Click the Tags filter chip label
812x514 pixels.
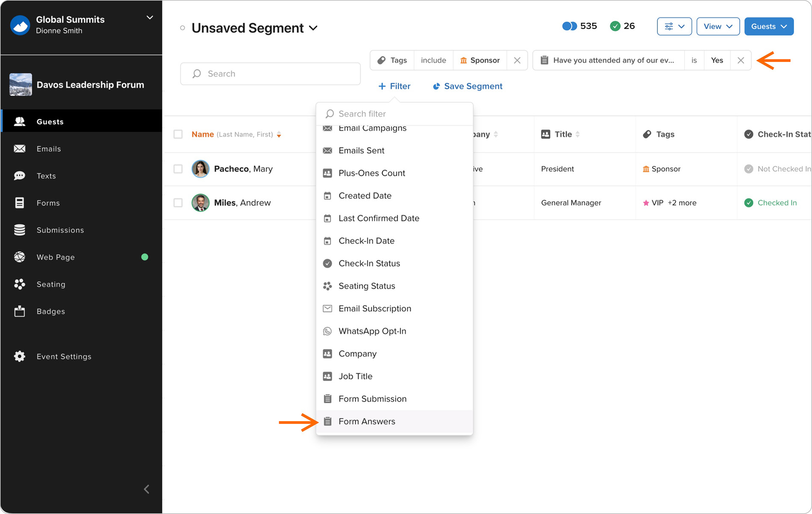pyautogui.click(x=392, y=60)
